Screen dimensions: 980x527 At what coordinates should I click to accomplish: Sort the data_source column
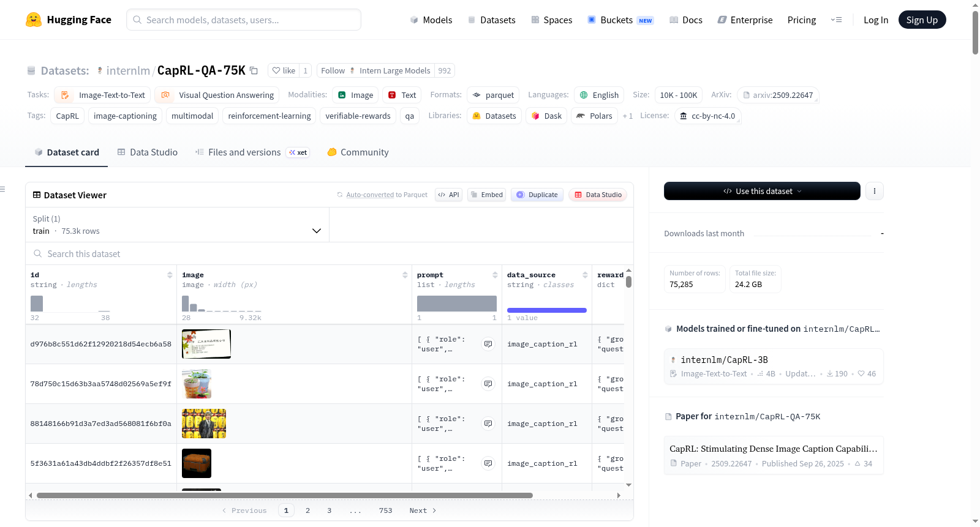coord(585,275)
